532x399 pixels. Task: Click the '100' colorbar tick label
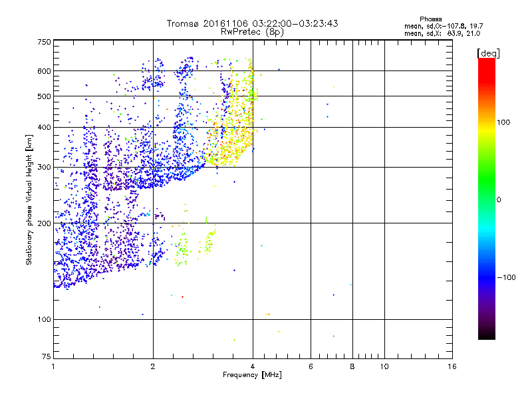tap(503, 122)
